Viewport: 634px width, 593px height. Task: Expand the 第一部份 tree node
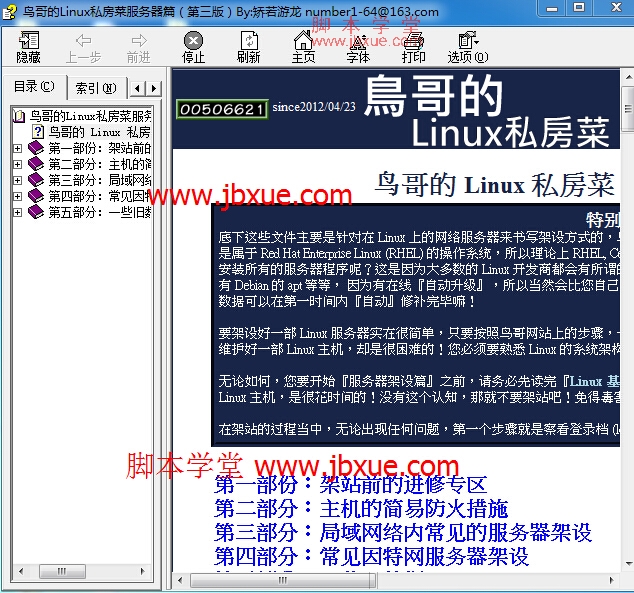tap(17, 148)
